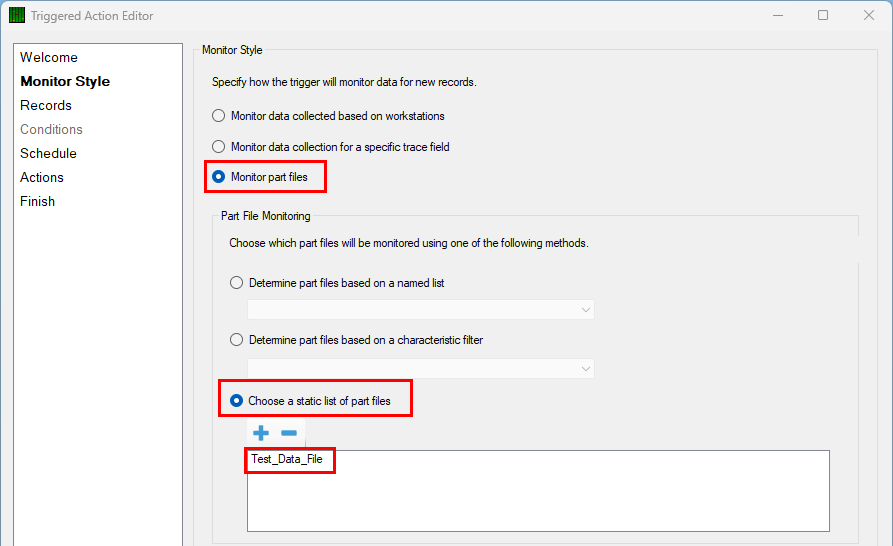Open the Schedule step

click(48, 153)
